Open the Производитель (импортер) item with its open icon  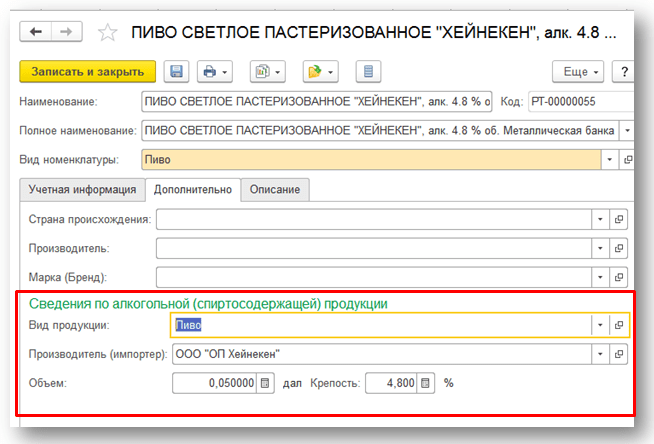pos(619,354)
